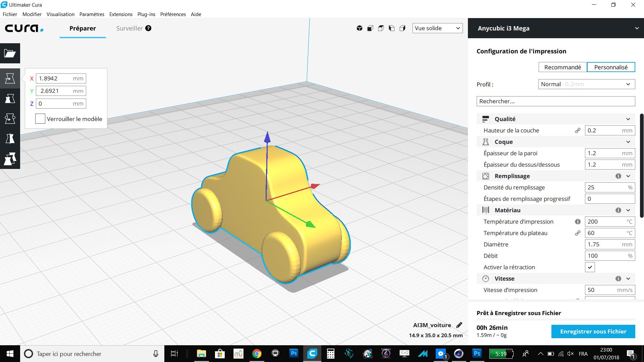Open File Explorer from the taskbar

pos(201,354)
